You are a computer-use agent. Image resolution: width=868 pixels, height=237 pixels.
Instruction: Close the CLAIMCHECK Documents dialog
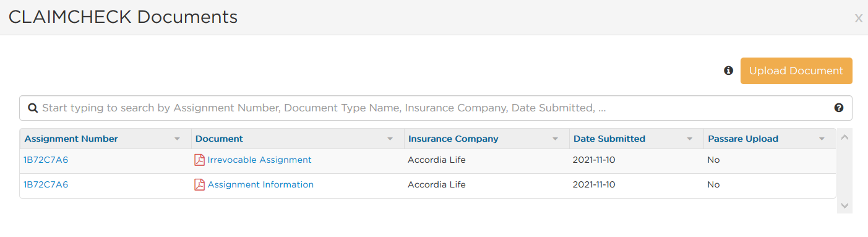tap(859, 19)
